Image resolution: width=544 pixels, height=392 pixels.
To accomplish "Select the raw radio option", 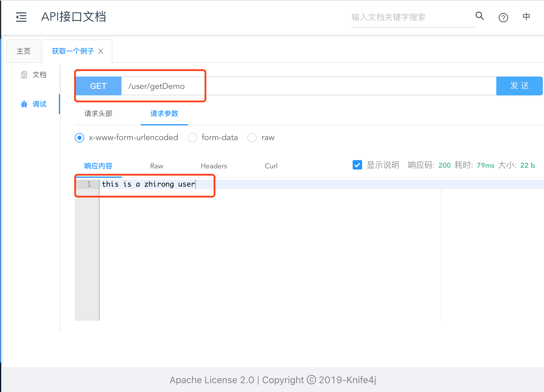I will (x=252, y=138).
